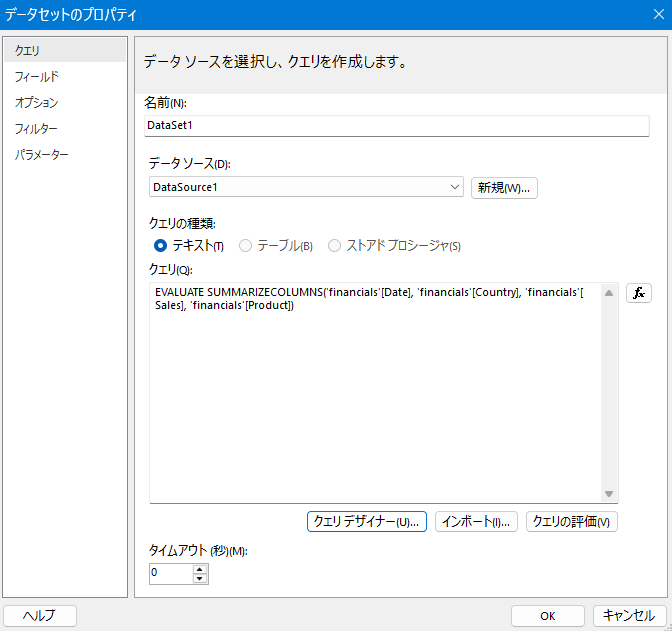Select the テキスト query type radio button
672x631 pixels.
(160, 246)
